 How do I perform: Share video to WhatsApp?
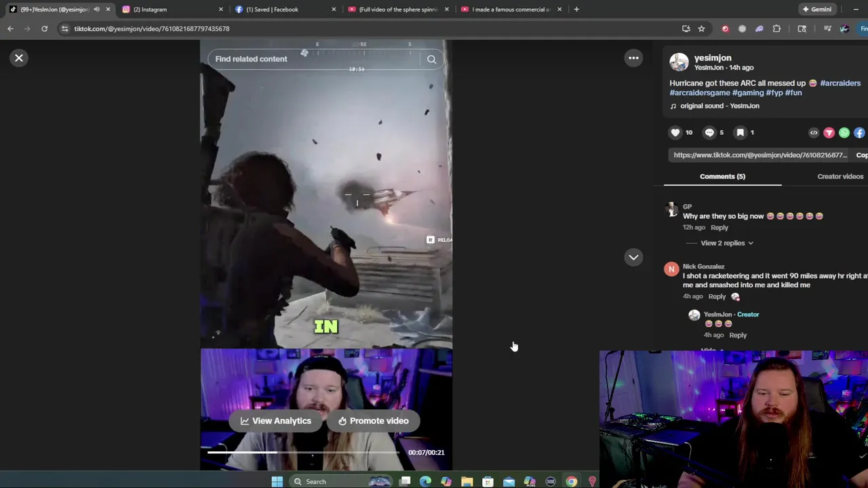[844, 133]
